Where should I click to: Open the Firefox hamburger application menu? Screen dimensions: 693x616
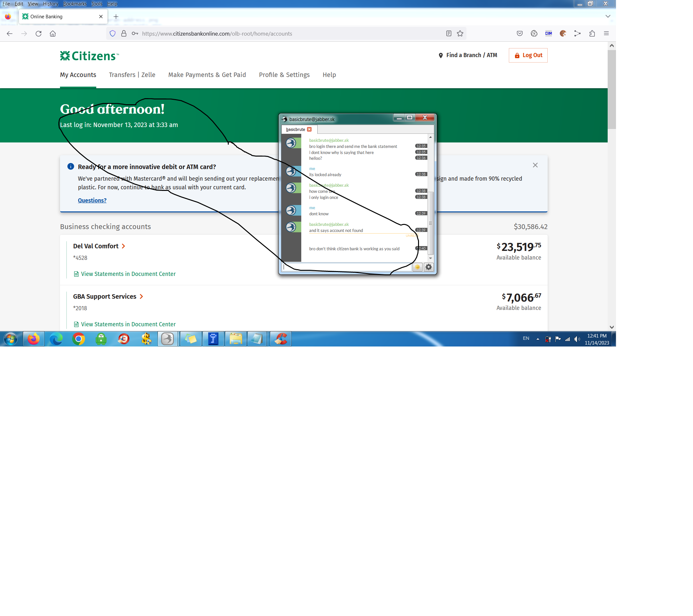pyautogui.click(x=606, y=34)
